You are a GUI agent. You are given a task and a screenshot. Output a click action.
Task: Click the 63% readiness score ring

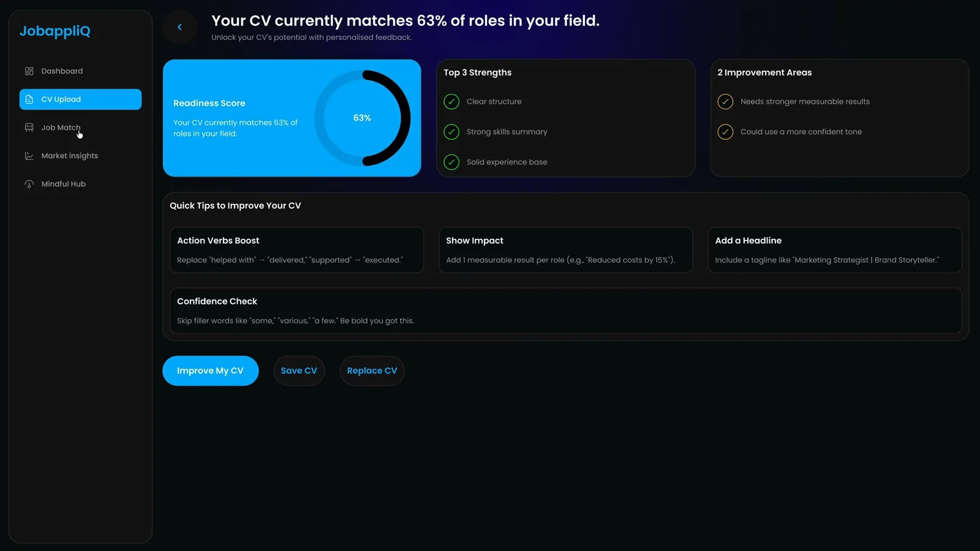coord(362,118)
